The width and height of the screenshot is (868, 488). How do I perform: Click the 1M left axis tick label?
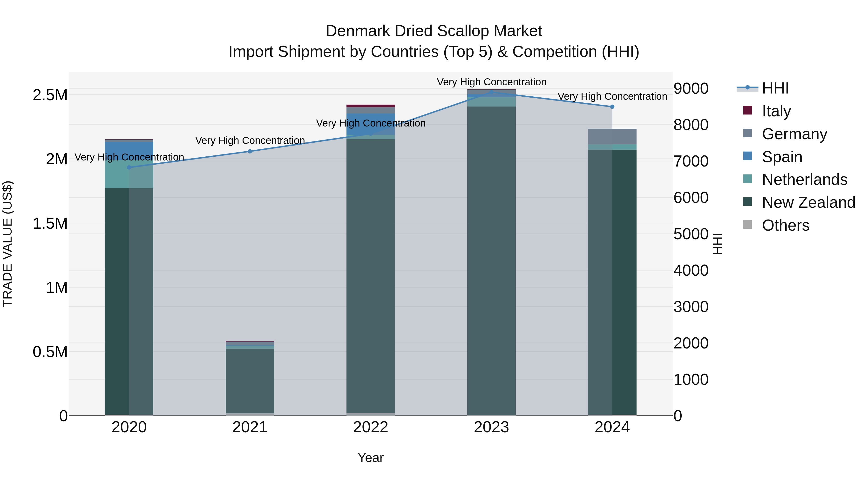click(57, 287)
